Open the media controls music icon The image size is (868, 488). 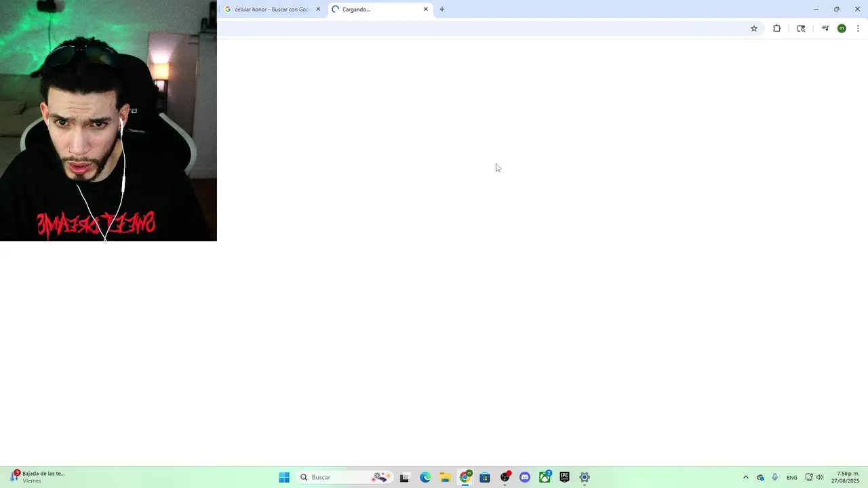(825, 28)
